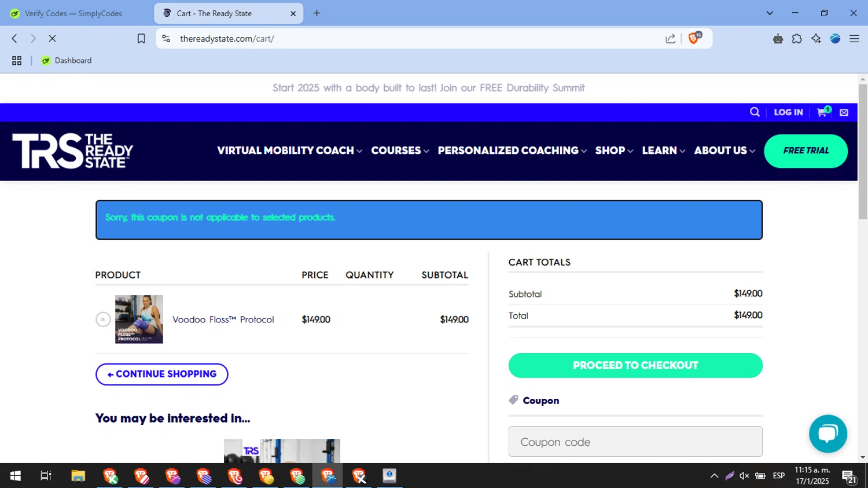868x488 pixels.
Task: Click the TRS The Ready State logo
Action: pyautogui.click(x=72, y=151)
